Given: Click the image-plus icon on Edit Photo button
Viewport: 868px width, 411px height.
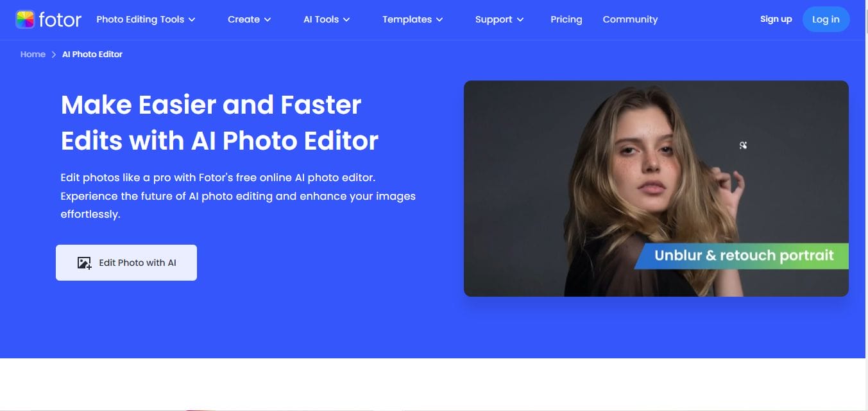Looking at the screenshot, I should tap(84, 263).
